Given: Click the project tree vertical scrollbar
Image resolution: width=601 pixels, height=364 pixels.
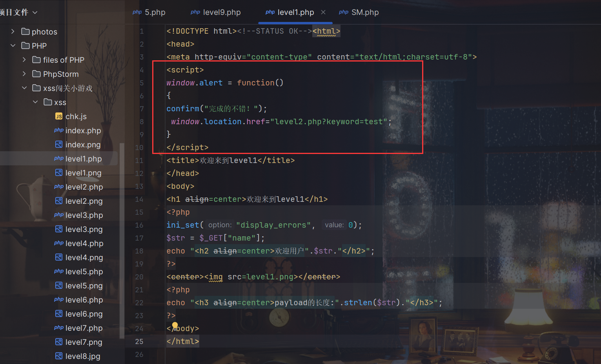Looking at the screenshot, I should (122, 235).
